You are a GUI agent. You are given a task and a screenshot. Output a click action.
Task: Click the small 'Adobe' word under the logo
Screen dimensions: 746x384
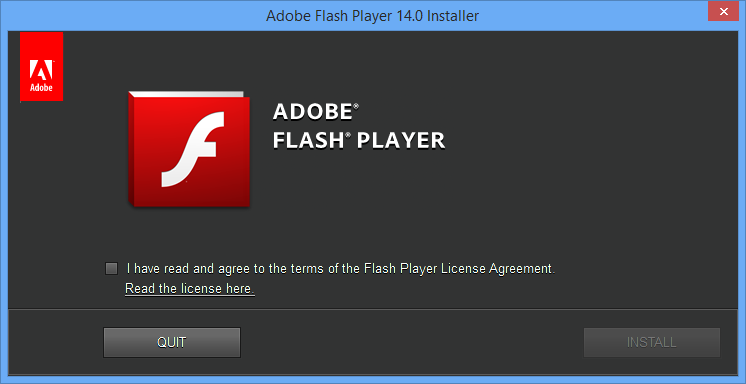tap(41, 88)
